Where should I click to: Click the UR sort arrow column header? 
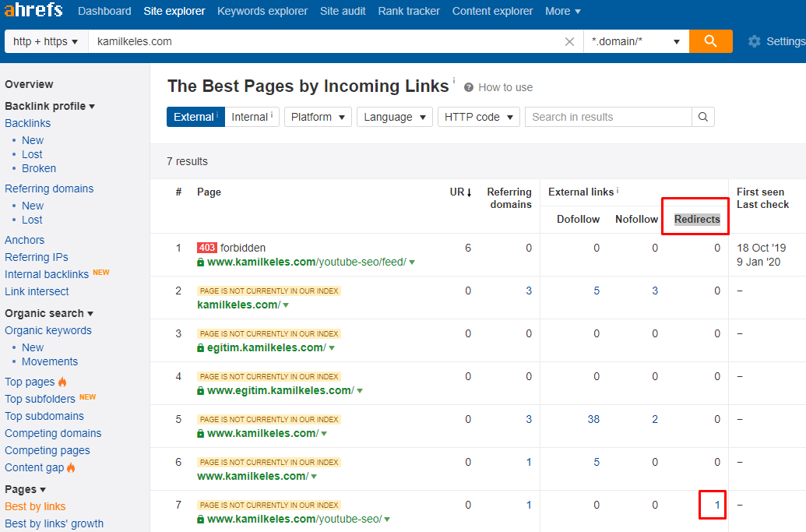coord(461,192)
